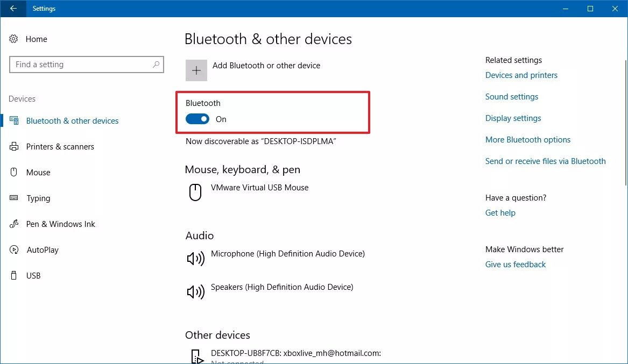Open Devices and printers link
The width and height of the screenshot is (628, 364).
521,75
